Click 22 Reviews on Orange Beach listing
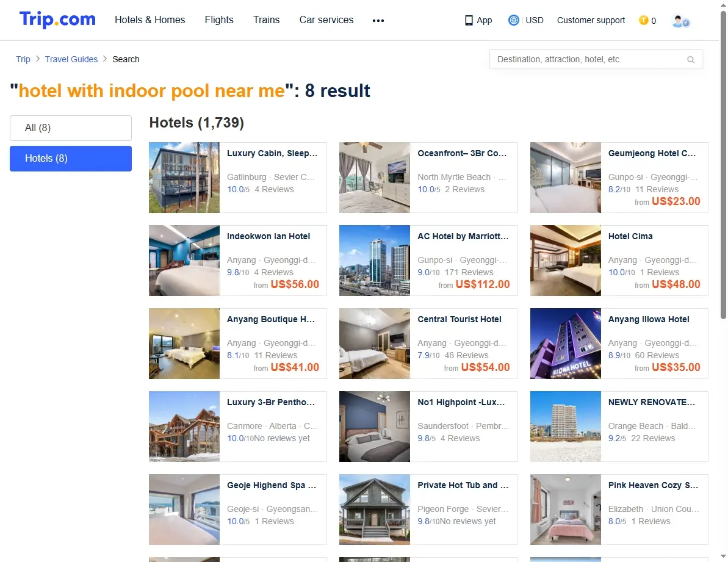 coord(653,439)
